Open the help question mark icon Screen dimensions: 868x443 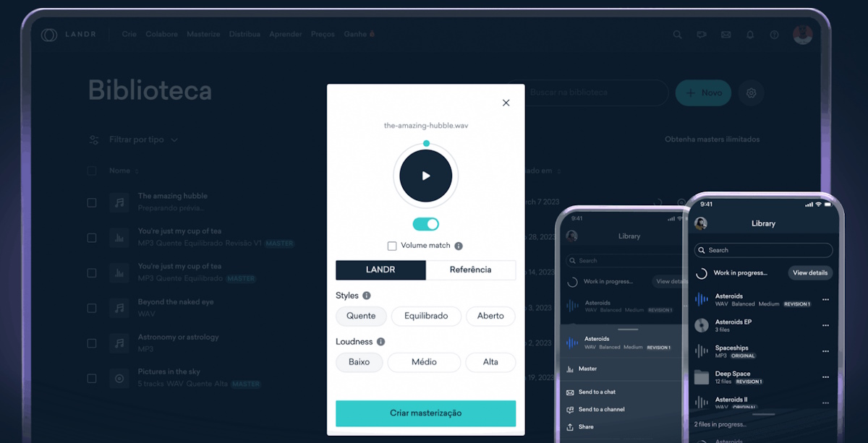tap(775, 35)
